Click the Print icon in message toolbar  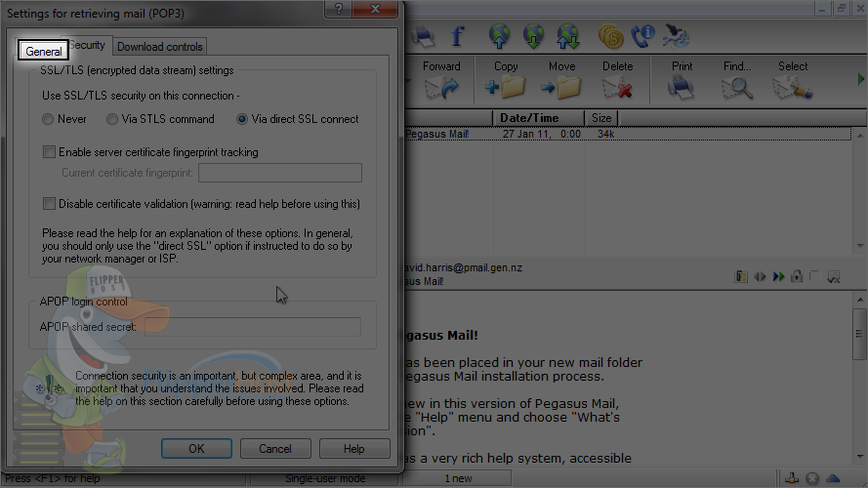[681, 88]
